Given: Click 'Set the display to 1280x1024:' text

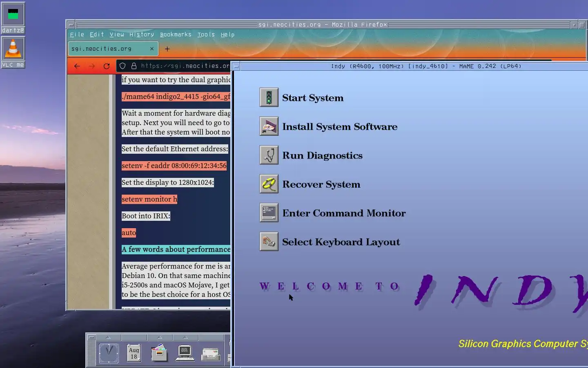Looking at the screenshot, I should [168, 182].
